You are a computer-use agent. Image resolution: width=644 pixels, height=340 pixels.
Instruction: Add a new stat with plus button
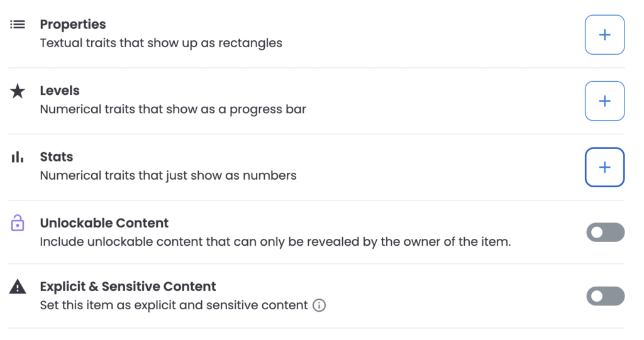point(604,167)
